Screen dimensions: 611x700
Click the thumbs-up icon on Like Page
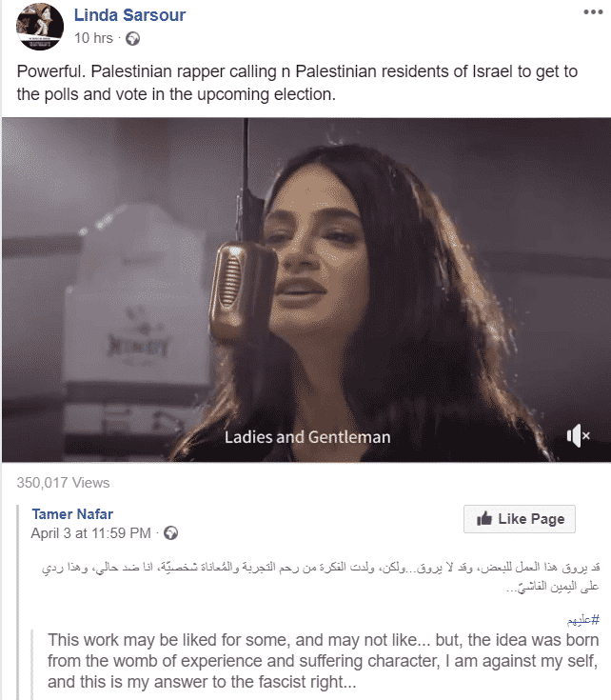point(483,518)
